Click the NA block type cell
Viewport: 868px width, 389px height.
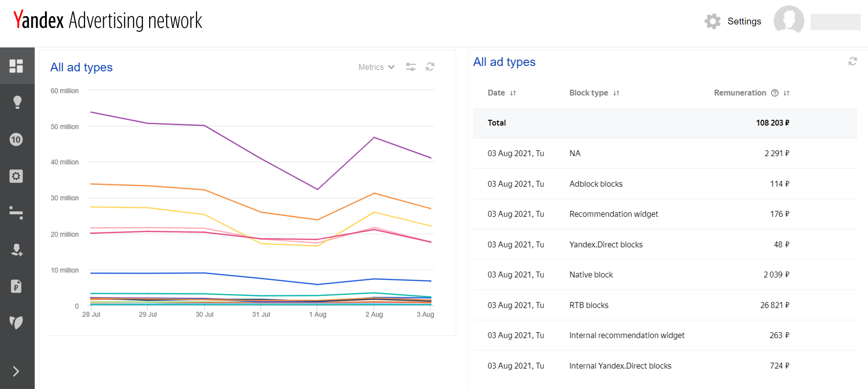coord(575,154)
